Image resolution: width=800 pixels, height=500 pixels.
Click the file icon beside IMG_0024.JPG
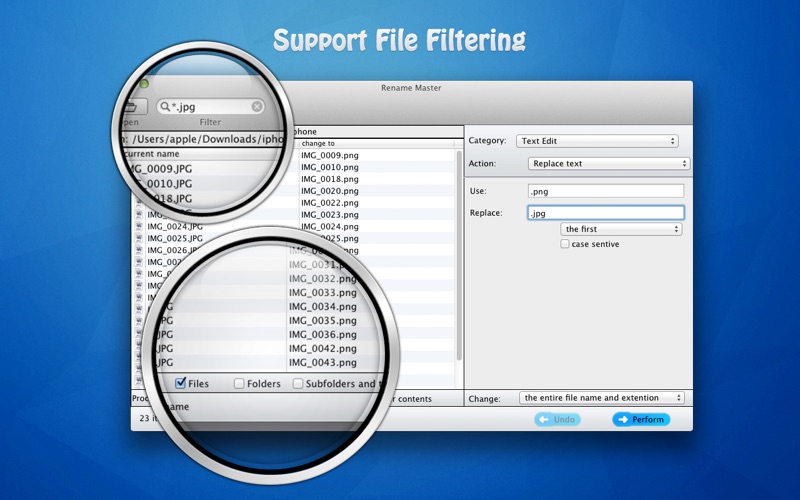point(139,227)
